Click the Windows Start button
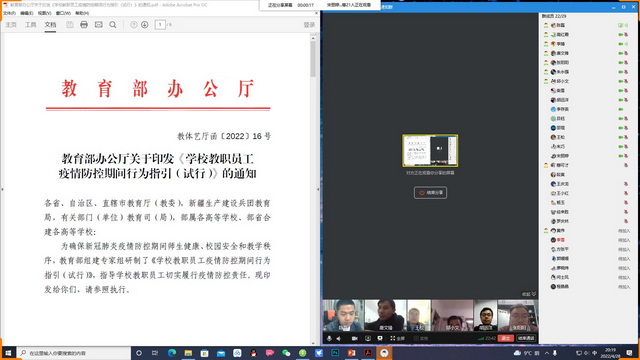Image resolution: width=640 pixels, height=360 pixels. (x=8, y=353)
